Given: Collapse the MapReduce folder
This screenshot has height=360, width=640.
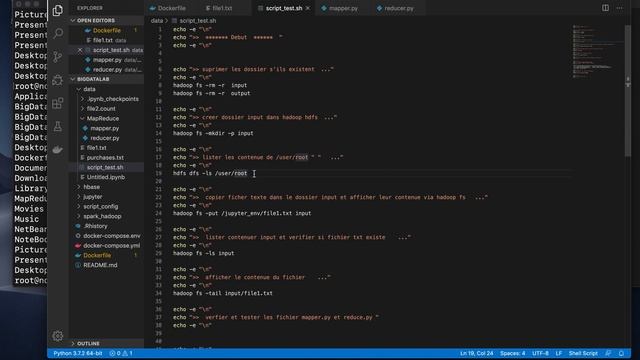Looking at the screenshot, I should coord(107,118).
